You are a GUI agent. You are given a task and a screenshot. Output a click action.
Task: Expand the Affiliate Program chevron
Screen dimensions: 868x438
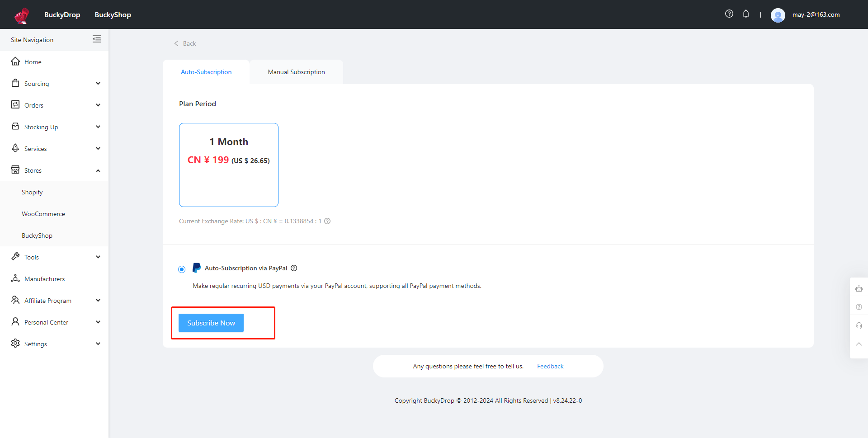[x=98, y=301]
